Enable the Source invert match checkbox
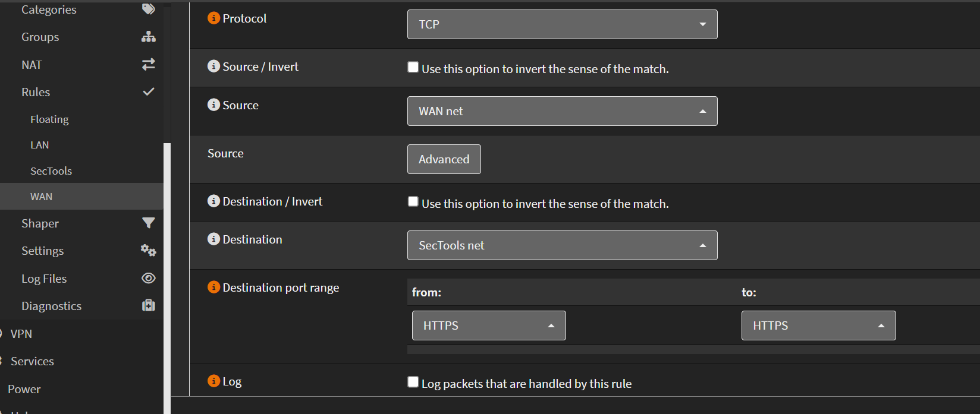The image size is (980, 414). 413,67
